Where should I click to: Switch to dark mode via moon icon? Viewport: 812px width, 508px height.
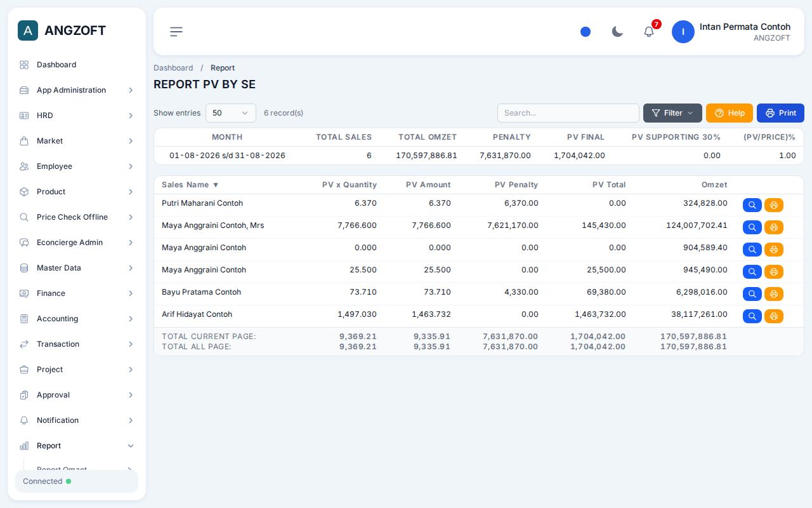coord(617,32)
